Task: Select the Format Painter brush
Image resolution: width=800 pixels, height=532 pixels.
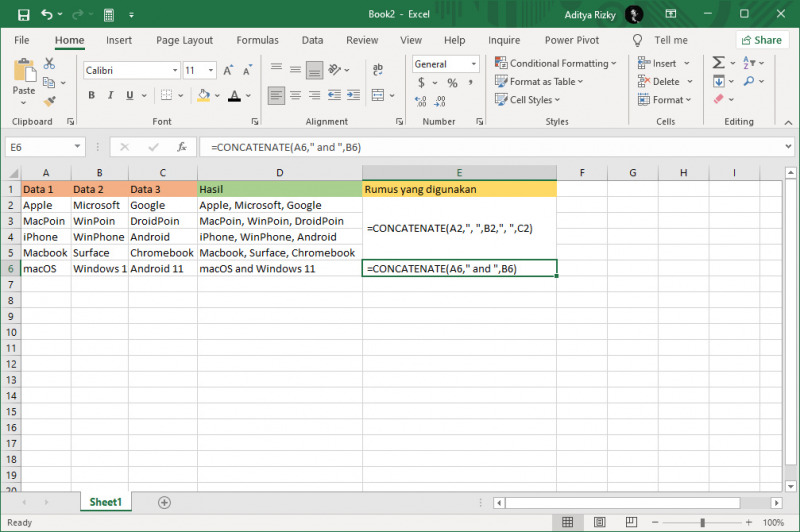Action: [x=49, y=101]
